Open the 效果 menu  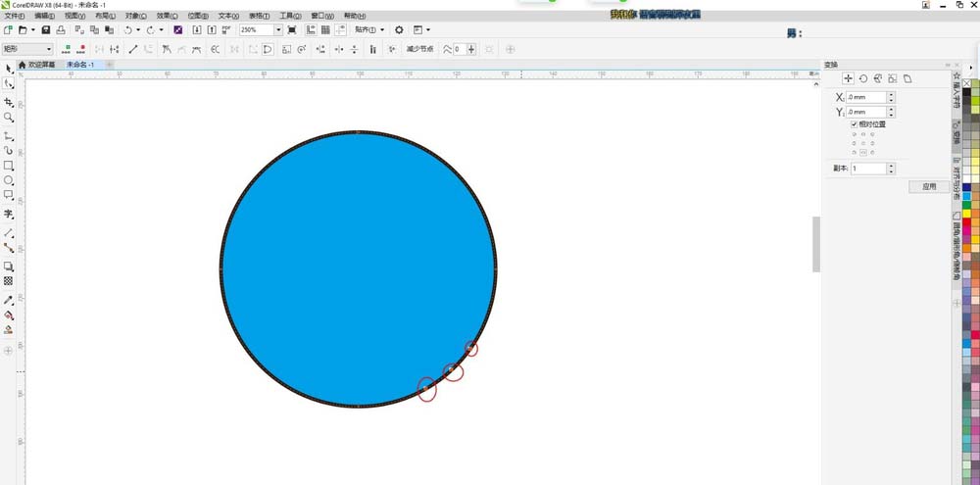click(167, 16)
